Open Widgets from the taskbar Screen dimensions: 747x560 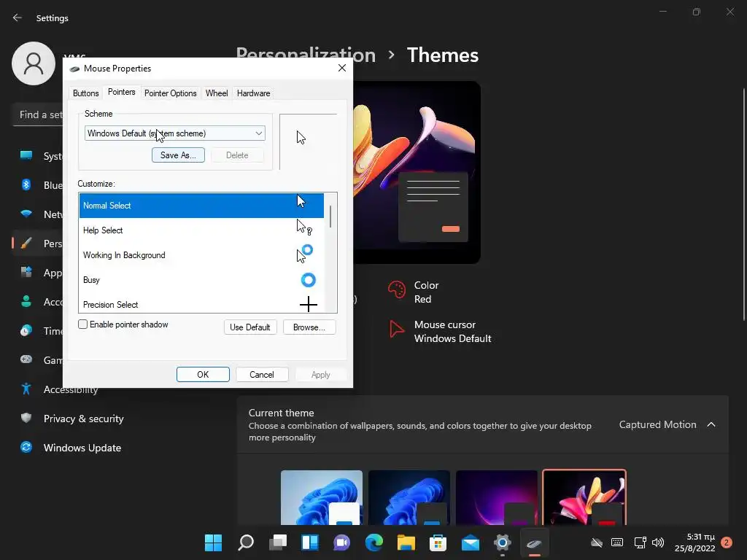(x=309, y=542)
